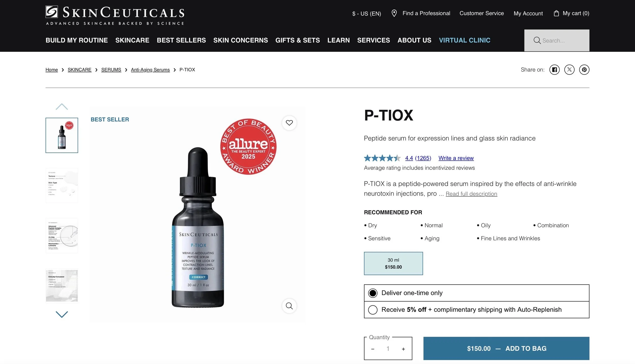Share on Pinterest icon
This screenshot has width=635, height=364.
(584, 70)
